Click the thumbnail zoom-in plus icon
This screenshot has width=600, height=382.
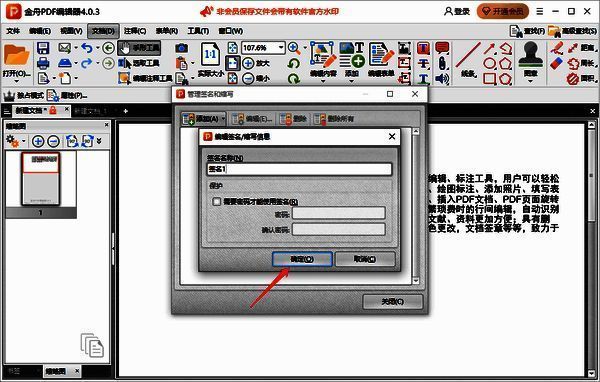click(x=38, y=141)
